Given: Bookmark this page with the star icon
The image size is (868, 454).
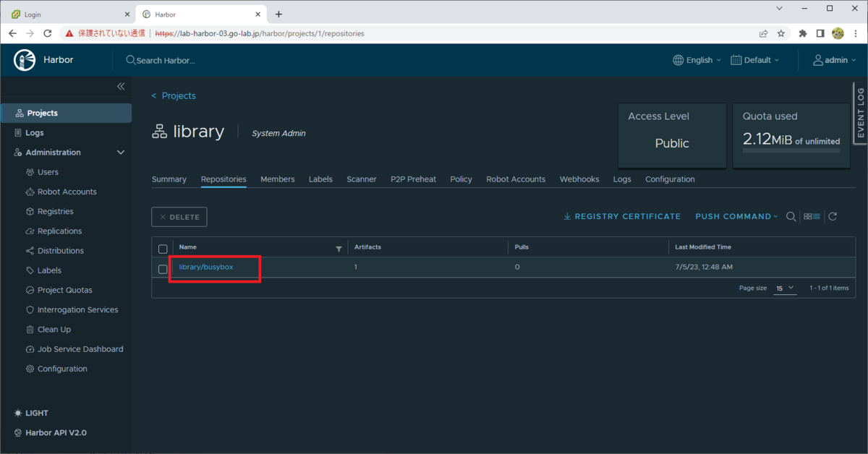Looking at the screenshot, I should click(x=781, y=33).
